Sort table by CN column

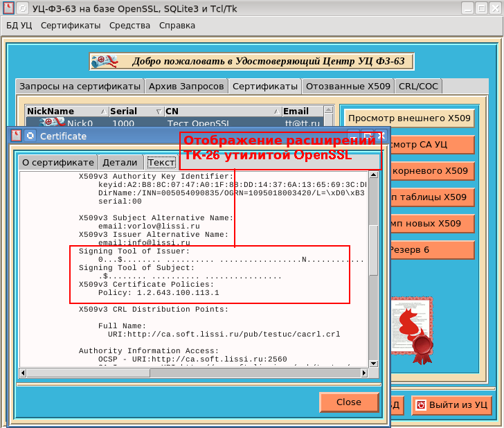tap(223, 112)
